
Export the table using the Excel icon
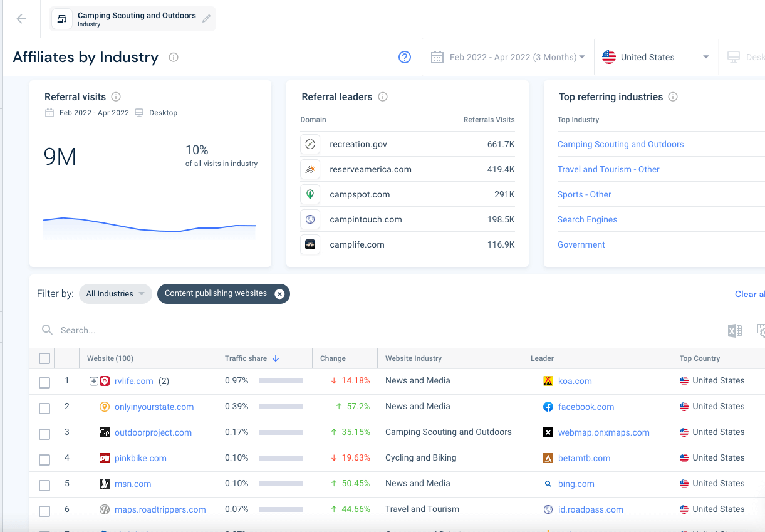point(734,330)
